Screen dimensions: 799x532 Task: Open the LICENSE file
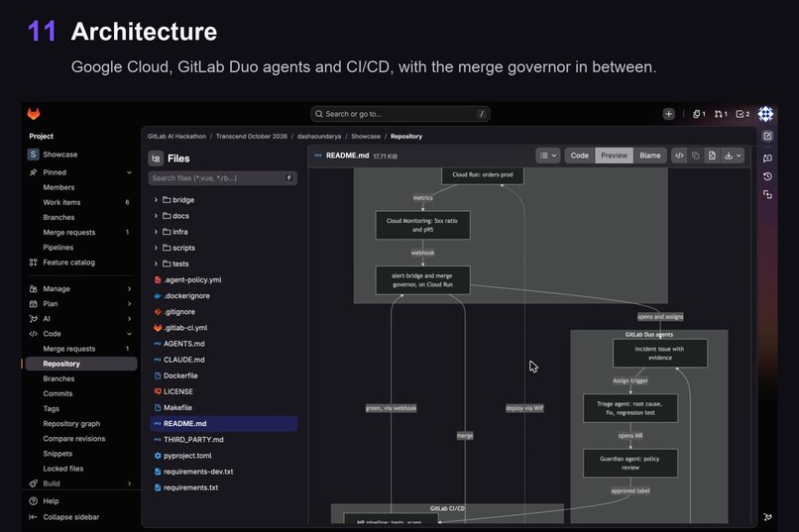(177, 391)
